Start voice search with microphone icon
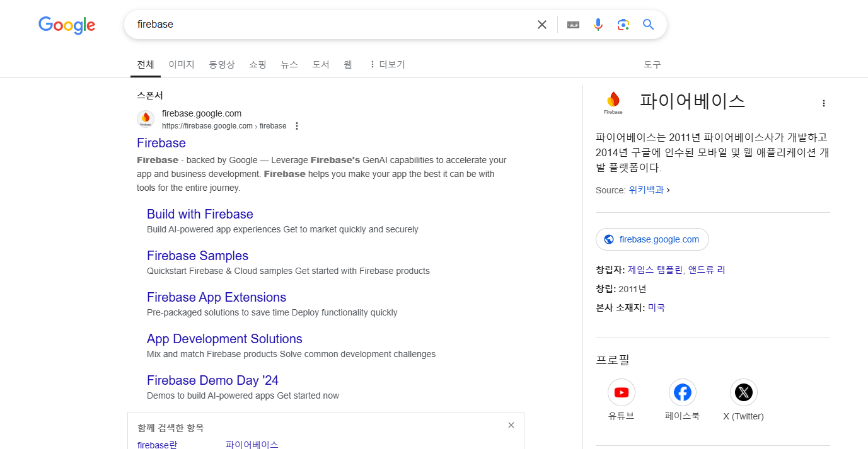Viewport: 868px width, 449px height. click(598, 25)
